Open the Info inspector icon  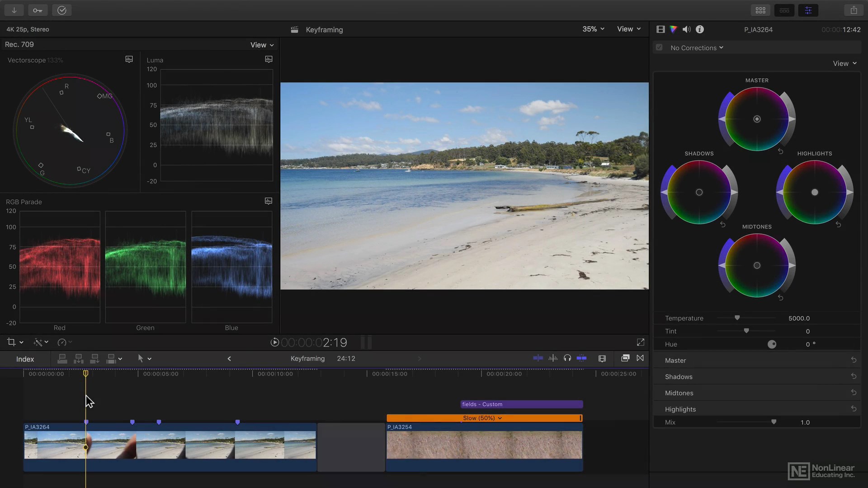pyautogui.click(x=700, y=29)
